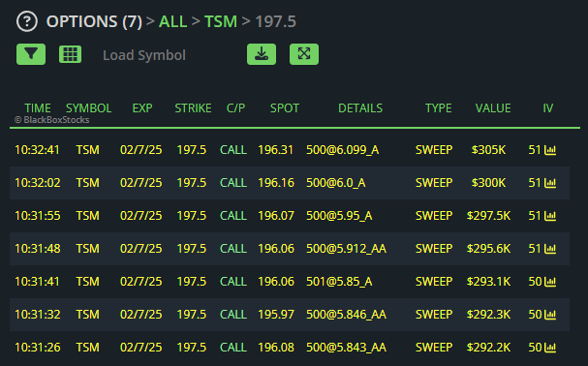Open IV chart icon for 10:32:41 row
588x366 pixels.
click(x=550, y=150)
